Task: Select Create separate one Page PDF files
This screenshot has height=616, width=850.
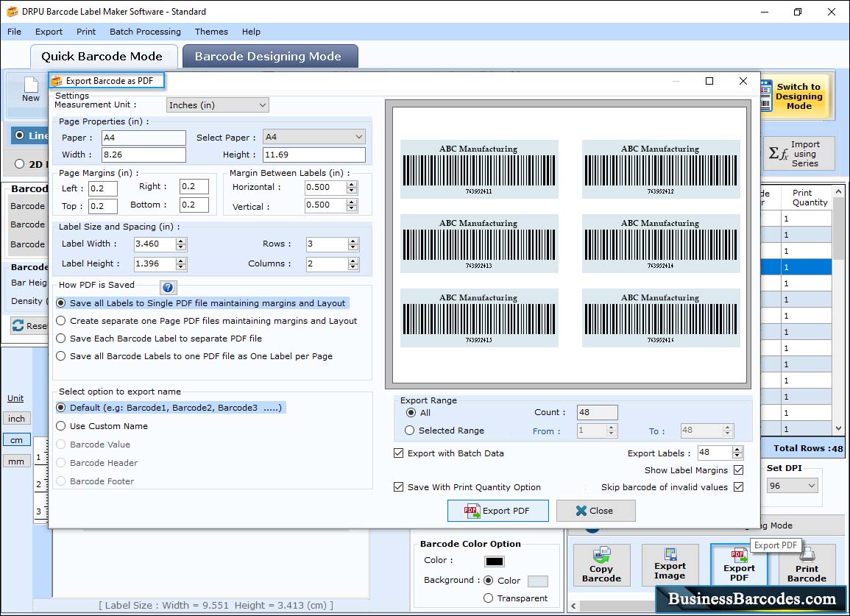Action: [x=60, y=321]
